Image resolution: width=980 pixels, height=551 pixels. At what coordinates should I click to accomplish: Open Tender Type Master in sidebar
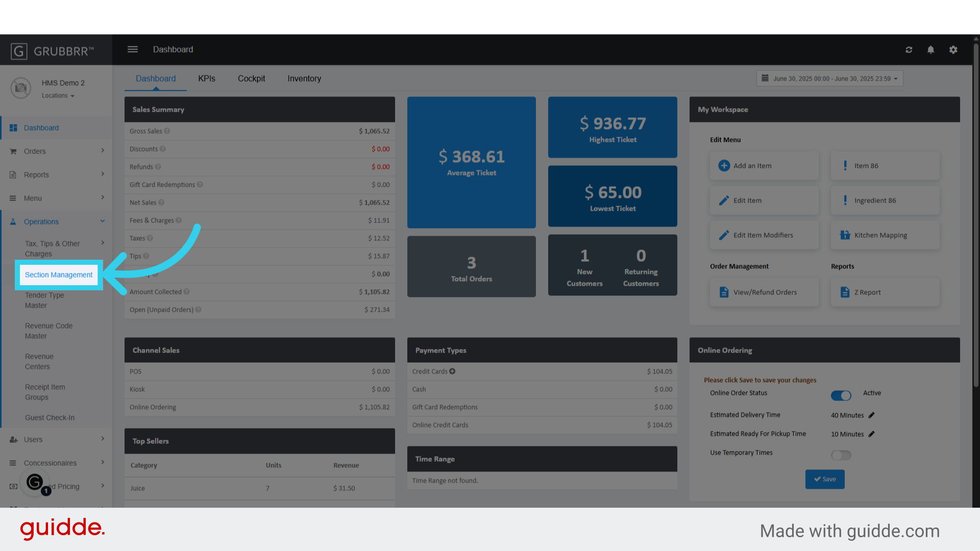tap(44, 300)
